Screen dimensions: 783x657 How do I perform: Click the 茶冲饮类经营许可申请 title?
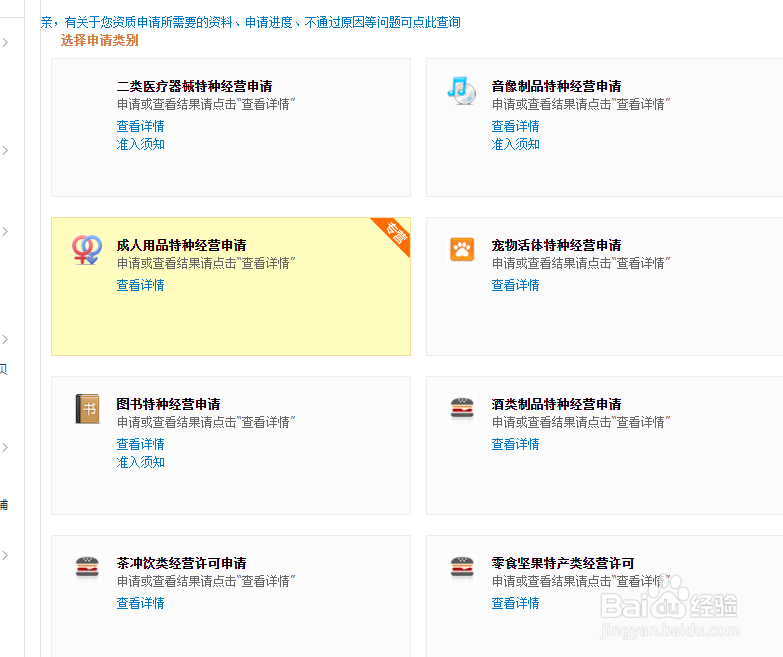click(x=181, y=563)
